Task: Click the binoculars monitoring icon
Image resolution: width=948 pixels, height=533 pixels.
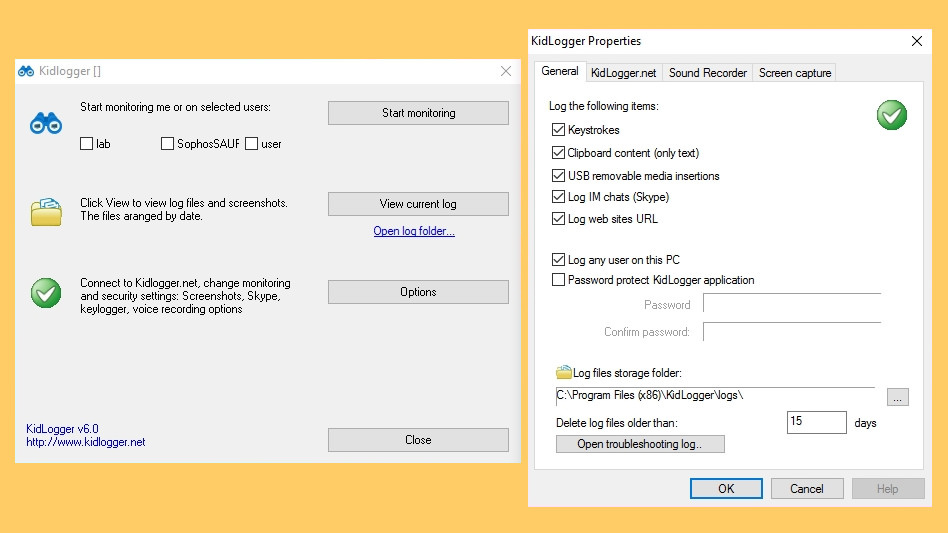Action: coord(46,124)
